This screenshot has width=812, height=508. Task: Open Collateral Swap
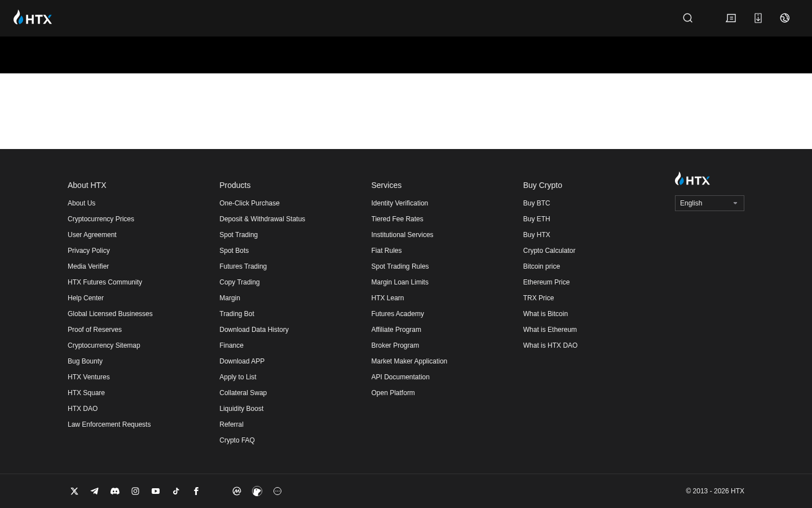coord(243,393)
